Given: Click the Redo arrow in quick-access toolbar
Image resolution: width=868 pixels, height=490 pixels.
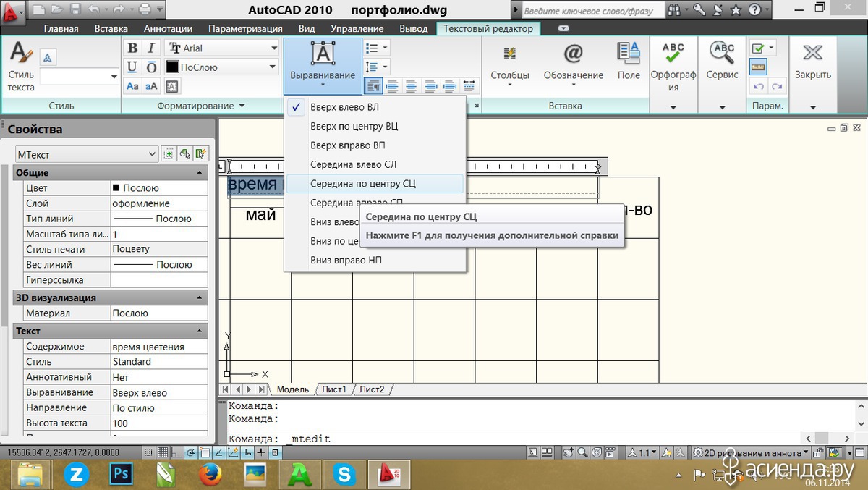Looking at the screenshot, I should point(119,10).
